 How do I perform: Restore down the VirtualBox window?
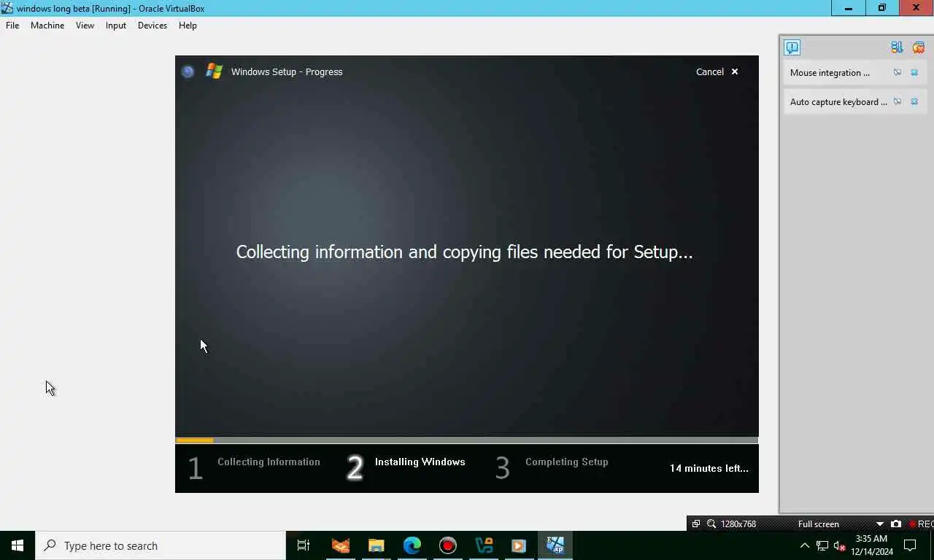point(882,8)
